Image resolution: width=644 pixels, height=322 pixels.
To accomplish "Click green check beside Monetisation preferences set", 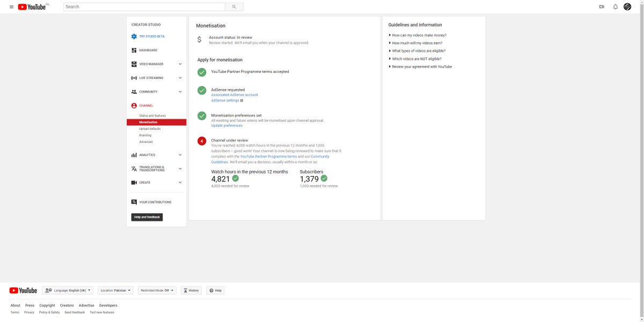I will coord(202,115).
